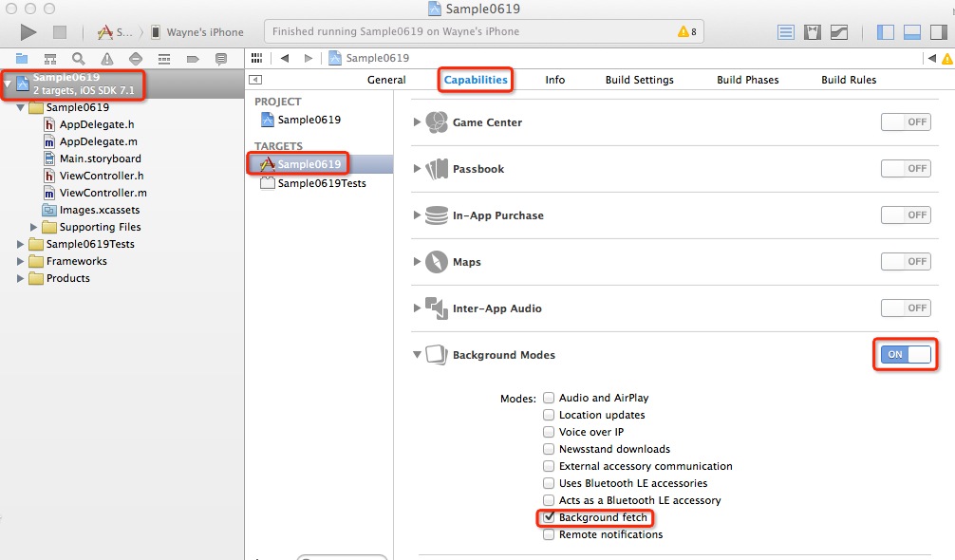Uncheck the Background fetch checkbox
The image size is (955, 560).
[549, 517]
